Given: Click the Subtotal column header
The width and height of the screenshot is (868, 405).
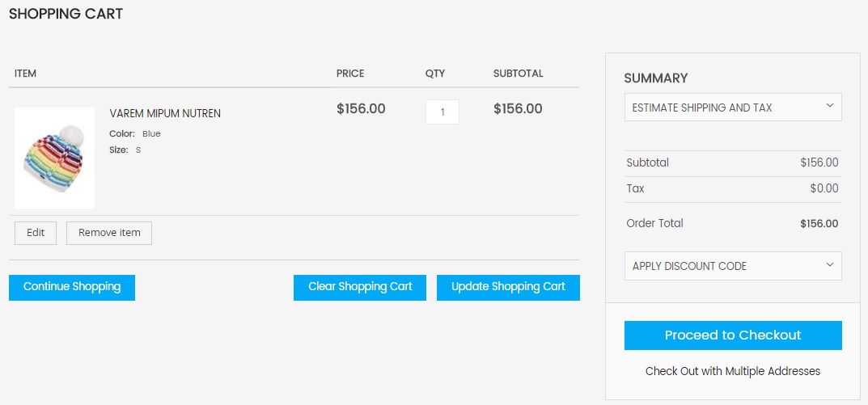Looking at the screenshot, I should tap(518, 74).
